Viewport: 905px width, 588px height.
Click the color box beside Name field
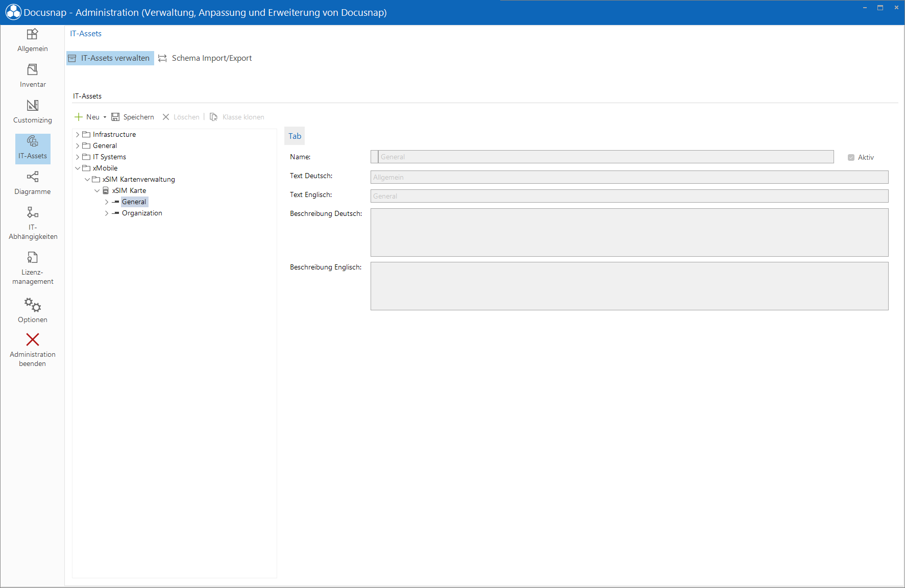coord(374,157)
